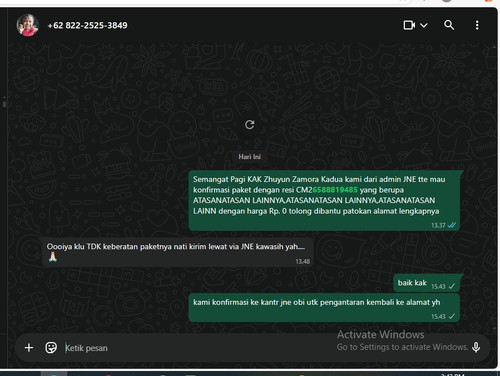Start a video call with the camera icon
This screenshot has width=500, height=376.
tap(409, 25)
